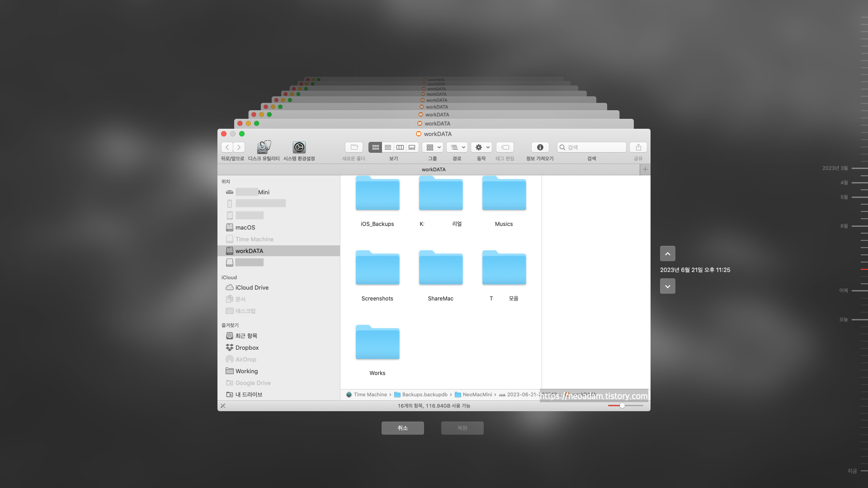Click the Cancel (취소) button
The width and height of the screenshot is (868, 488).
click(402, 428)
